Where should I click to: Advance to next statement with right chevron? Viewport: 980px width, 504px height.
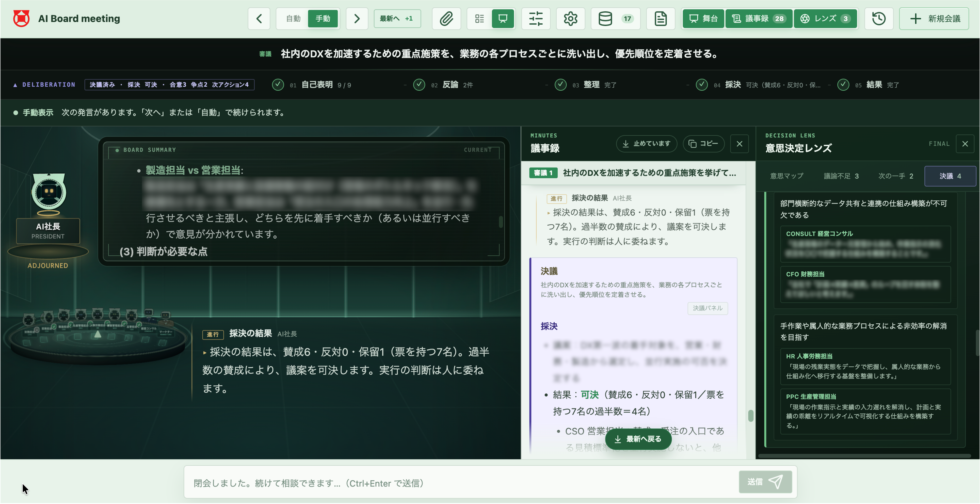pos(357,18)
